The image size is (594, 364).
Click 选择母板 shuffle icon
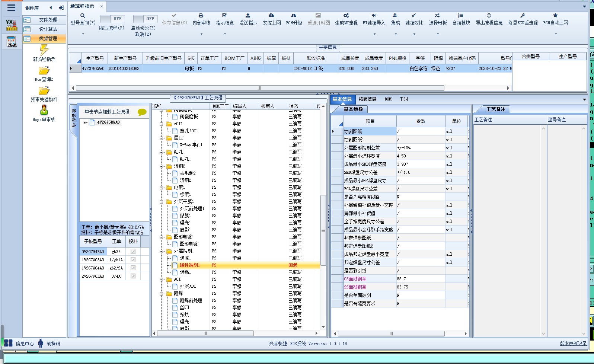tap(437, 16)
